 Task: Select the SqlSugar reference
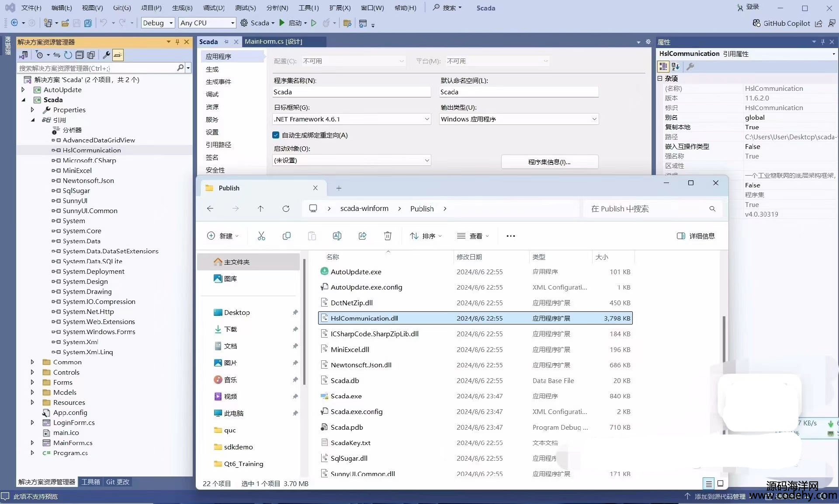click(76, 190)
